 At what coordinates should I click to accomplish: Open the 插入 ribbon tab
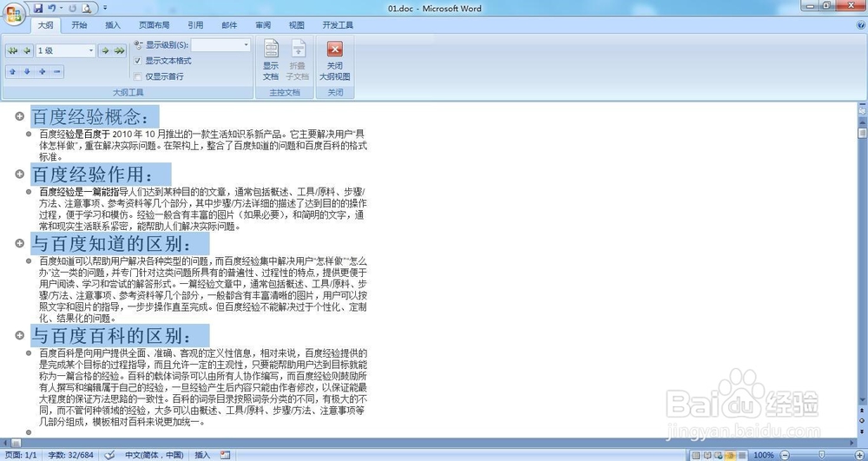tap(113, 25)
